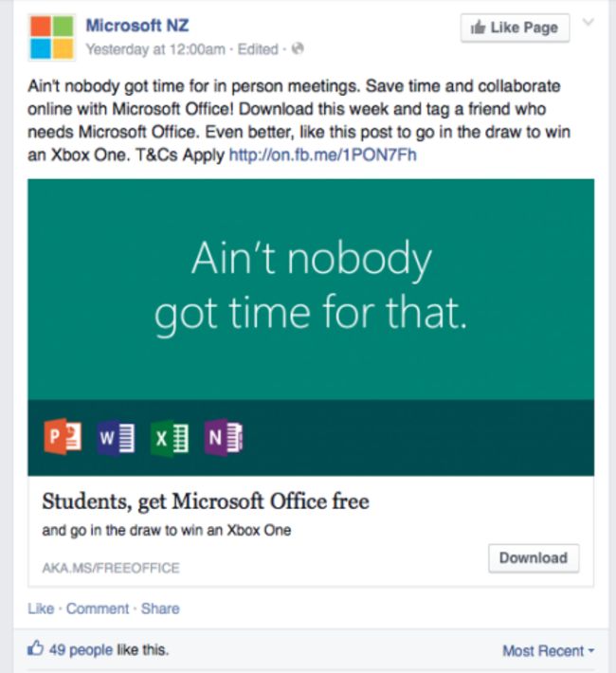Click the thumbs-up icon beside 49 people
616x673 pixels.
tap(36, 648)
